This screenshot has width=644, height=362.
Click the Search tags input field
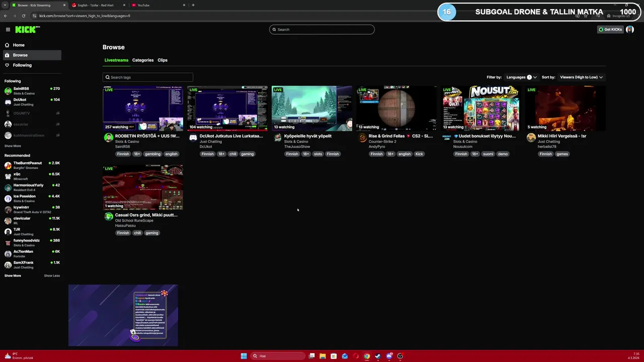(x=148, y=77)
